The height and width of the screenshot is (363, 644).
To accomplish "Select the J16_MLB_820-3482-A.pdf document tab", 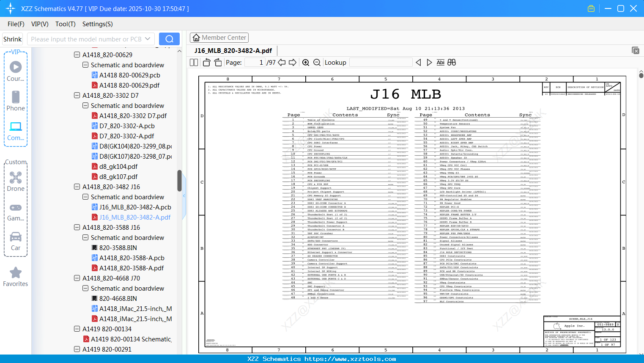I will (x=233, y=51).
